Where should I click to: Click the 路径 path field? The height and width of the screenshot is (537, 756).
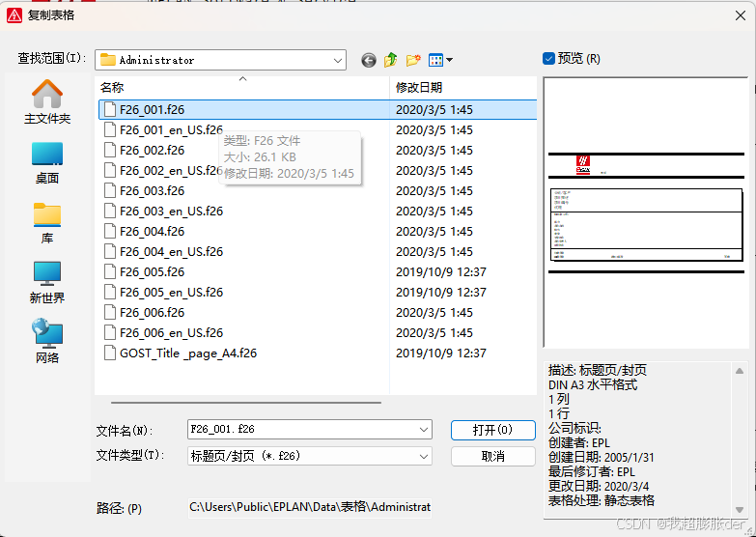[x=310, y=508]
